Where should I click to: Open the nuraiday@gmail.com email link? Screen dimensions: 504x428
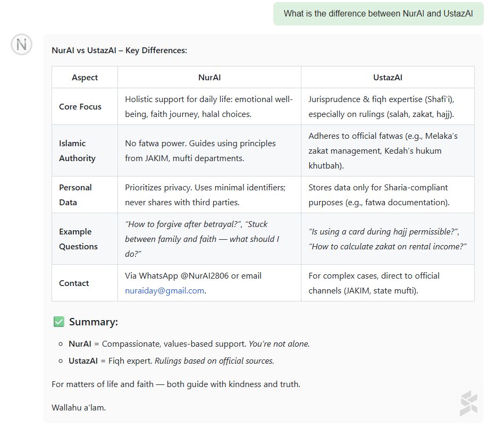(164, 291)
